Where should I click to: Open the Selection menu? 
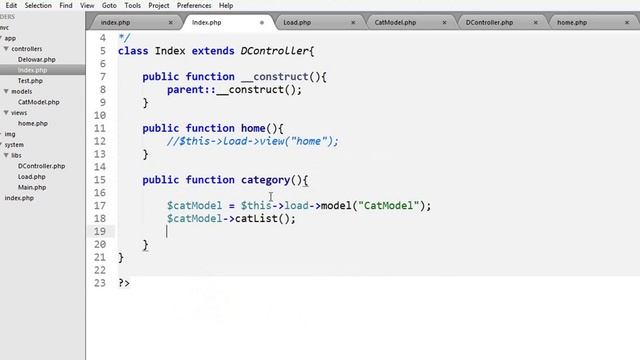click(x=38, y=6)
